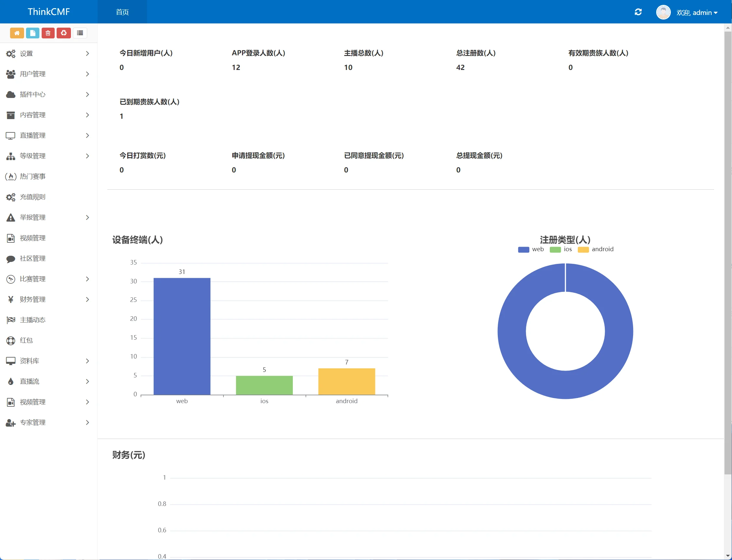Image resolution: width=732 pixels, height=560 pixels.
Task: Click the red recycle shortcut icon
Action: (64, 33)
